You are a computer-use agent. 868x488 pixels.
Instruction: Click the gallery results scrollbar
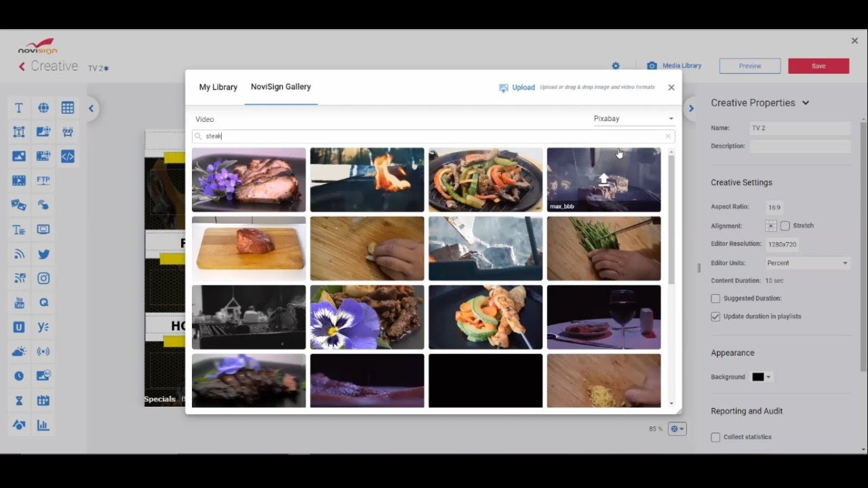[671, 220]
